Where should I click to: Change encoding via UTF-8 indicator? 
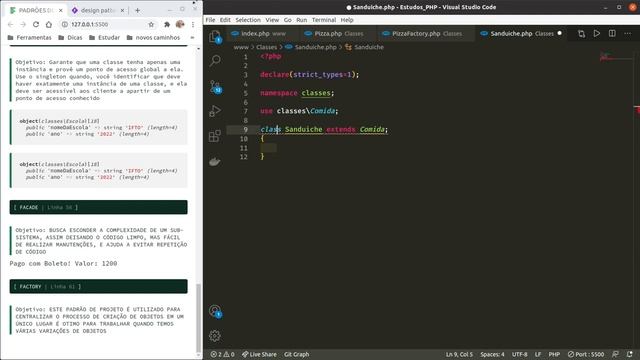tap(520, 354)
